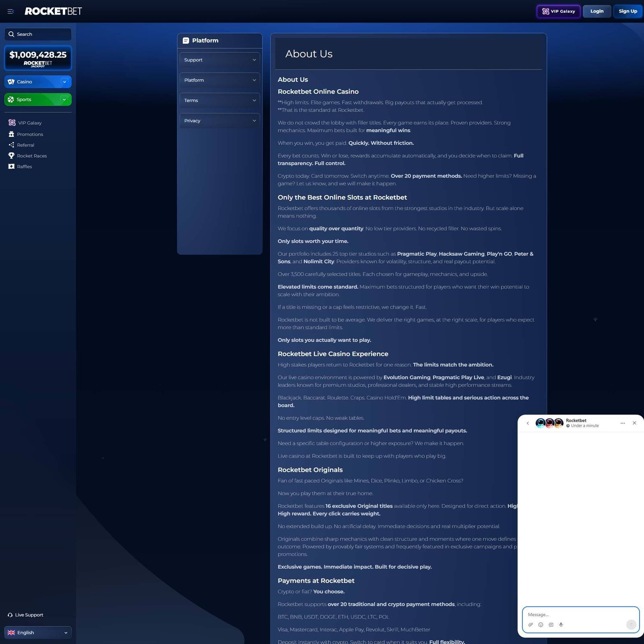Open the Rocketbet logo homepage link
644x644 pixels.
(x=53, y=11)
